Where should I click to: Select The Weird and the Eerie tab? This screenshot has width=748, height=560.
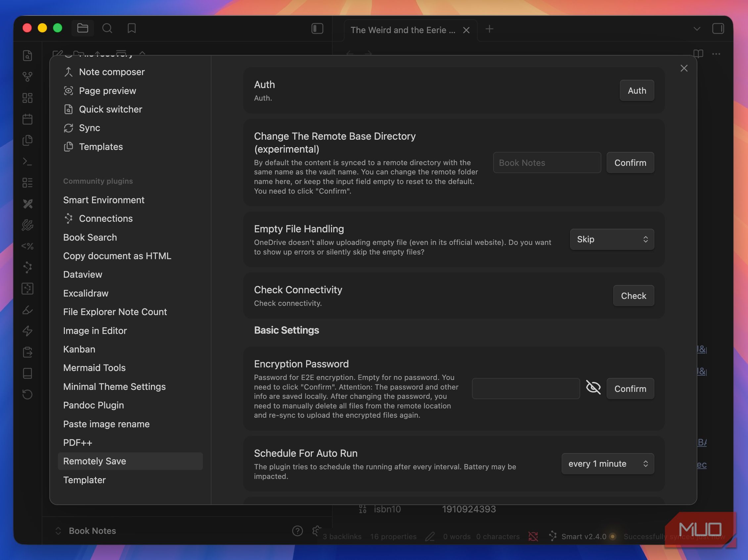tap(403, 30)
